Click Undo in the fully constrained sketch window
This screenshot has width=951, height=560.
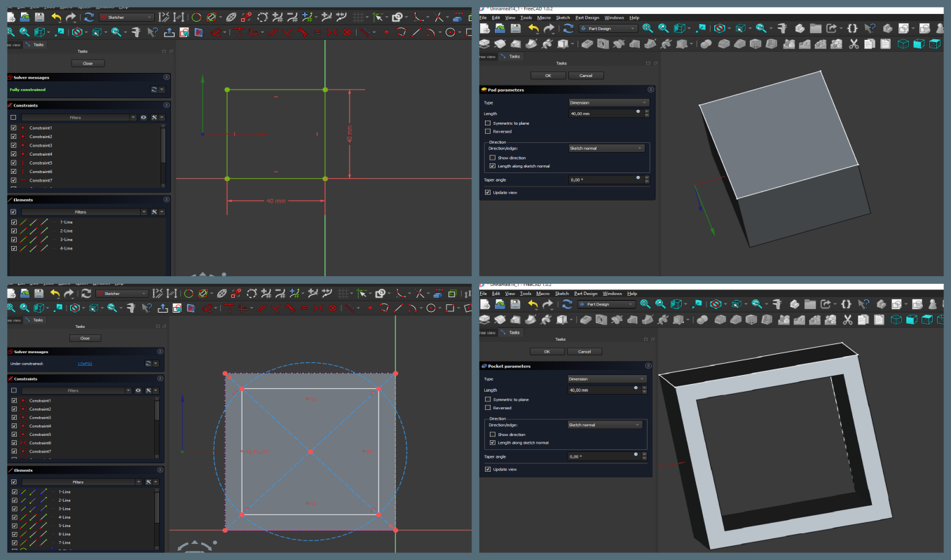(56, 17)
